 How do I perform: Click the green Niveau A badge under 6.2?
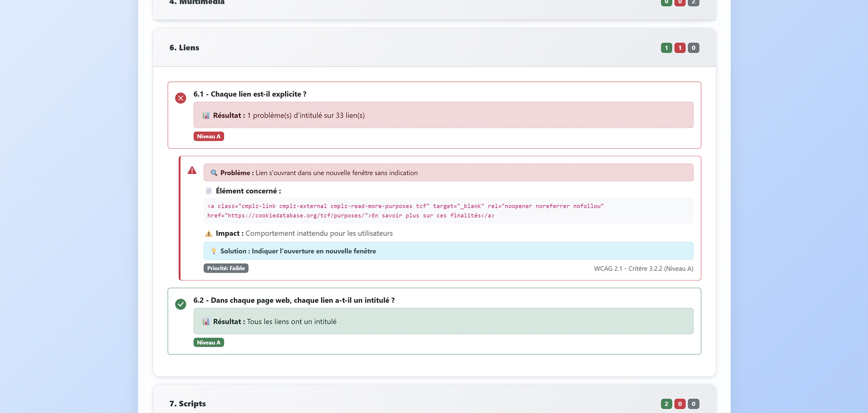pos(208,343)
